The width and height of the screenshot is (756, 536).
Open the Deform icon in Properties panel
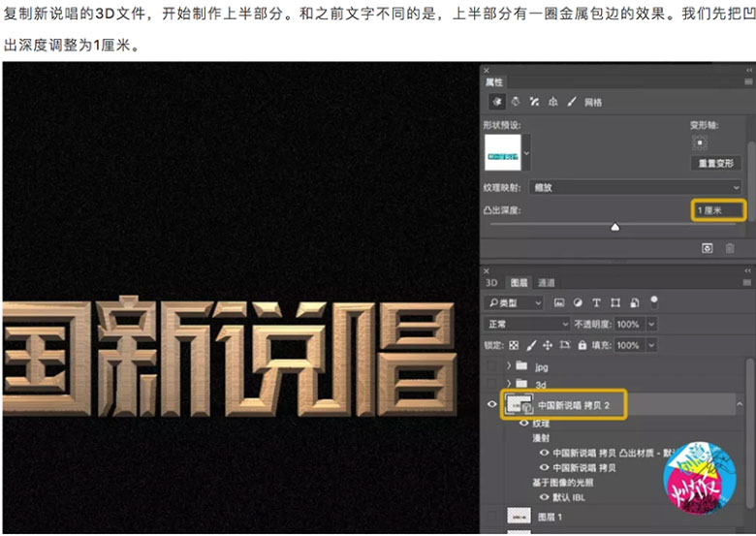pos(516,102)
